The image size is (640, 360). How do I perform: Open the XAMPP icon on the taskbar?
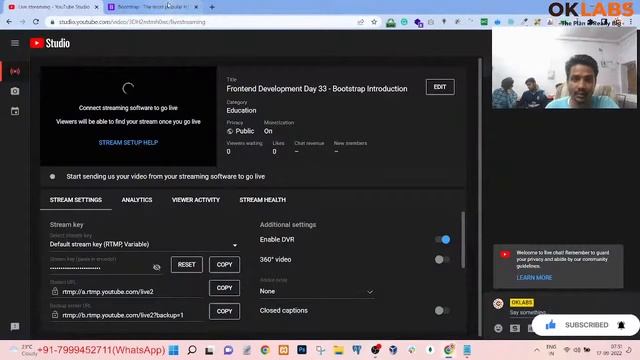click(x=284, y=350)
